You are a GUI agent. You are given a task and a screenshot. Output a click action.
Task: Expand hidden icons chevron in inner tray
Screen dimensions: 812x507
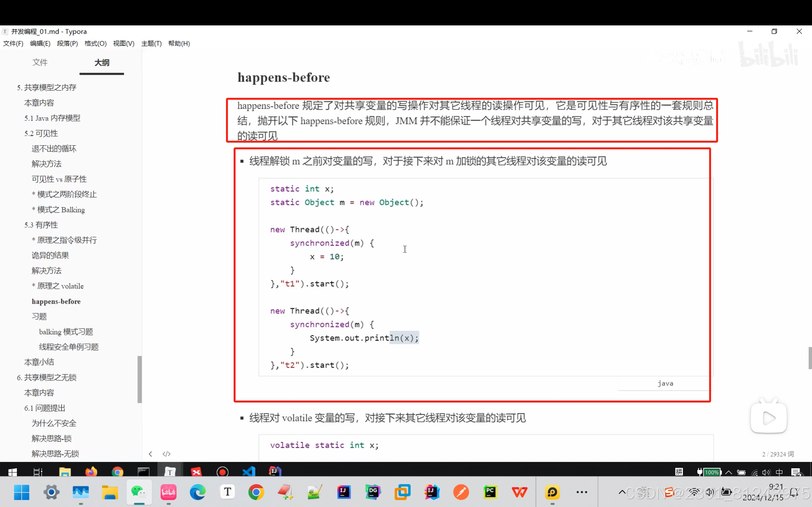(x=729, y=472)
